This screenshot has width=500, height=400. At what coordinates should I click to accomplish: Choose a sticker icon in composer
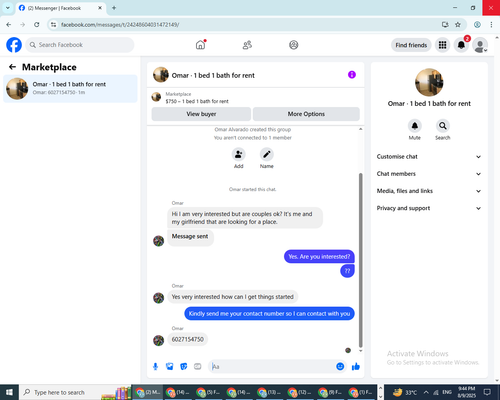pyautogui.click(x=184, y=367)
